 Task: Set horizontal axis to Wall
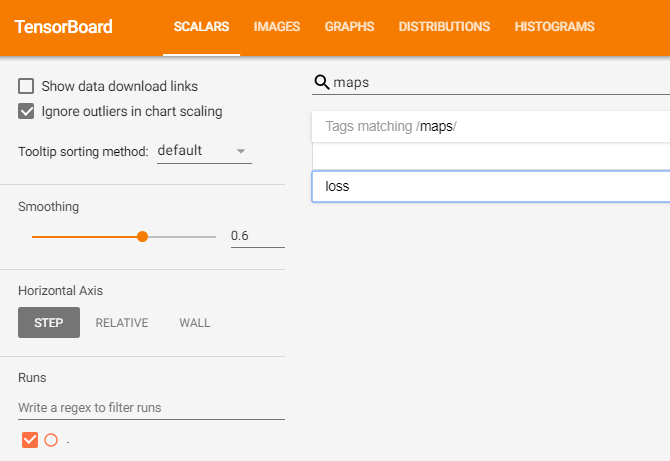195,323
